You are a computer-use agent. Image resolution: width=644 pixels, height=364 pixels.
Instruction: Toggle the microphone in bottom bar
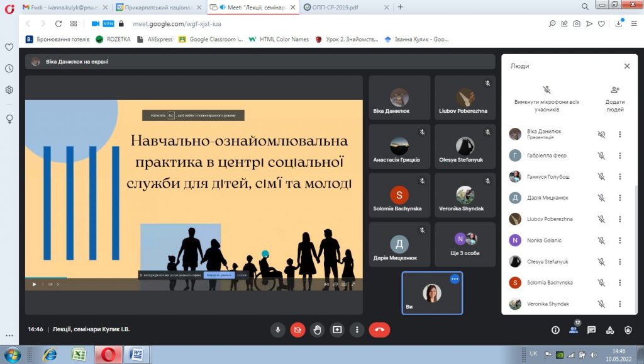278,329
